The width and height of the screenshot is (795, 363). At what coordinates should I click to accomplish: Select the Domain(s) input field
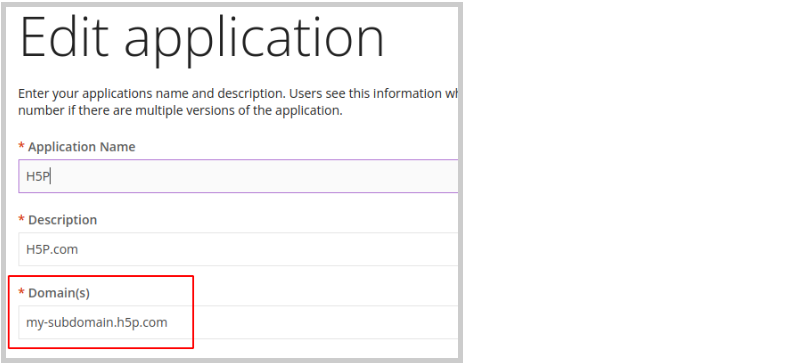pyautogui.click(x=238, y=322)
